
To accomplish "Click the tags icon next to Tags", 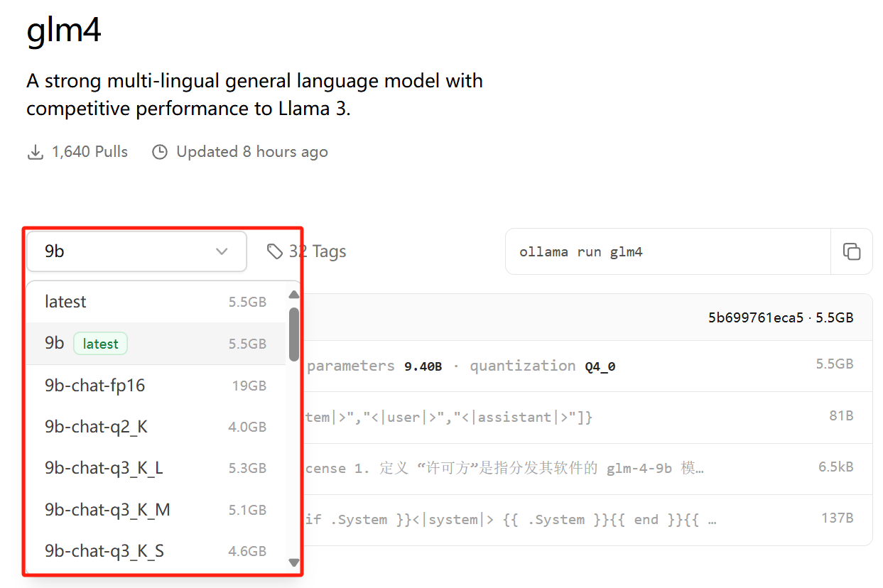I will pos(274,251).
